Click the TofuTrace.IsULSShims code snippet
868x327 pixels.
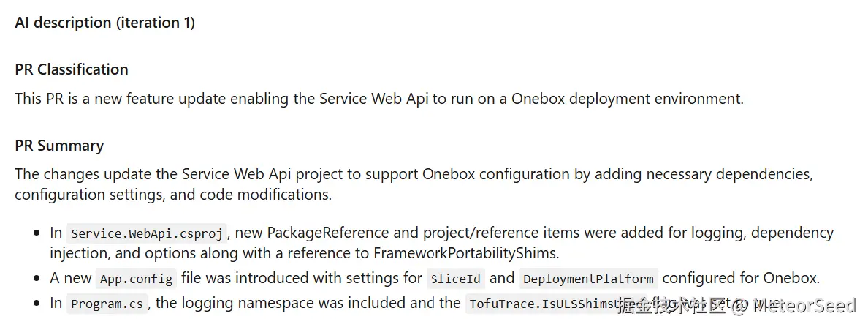541,304
